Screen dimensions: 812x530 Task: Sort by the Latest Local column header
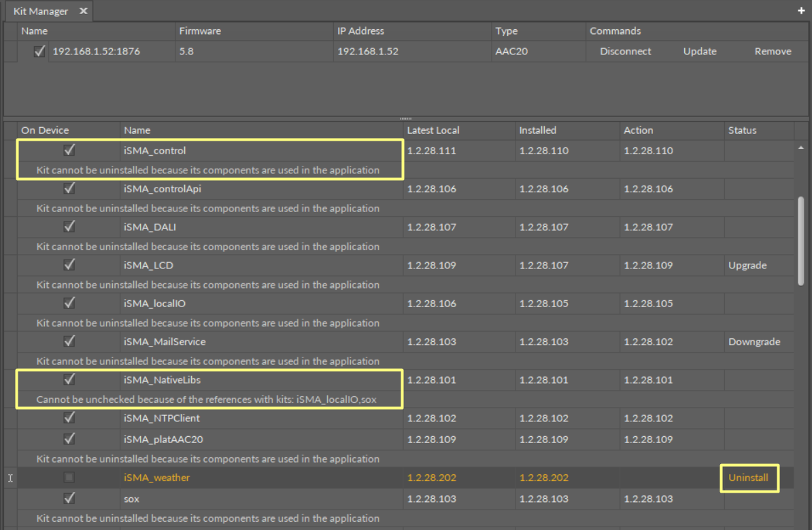(x=433, y=130)
